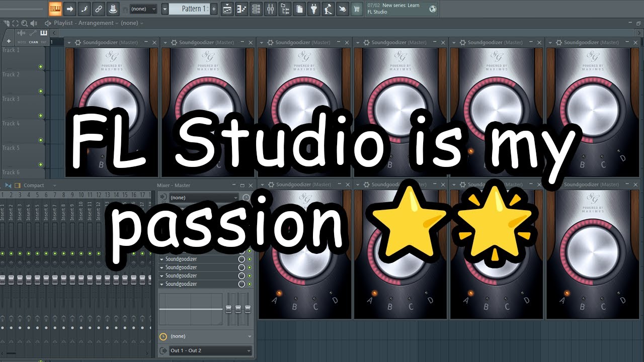The height and width of the screenshot is (362, 644).
Task: Click the blue icon left of Compact
Action: tap(8, 186)
